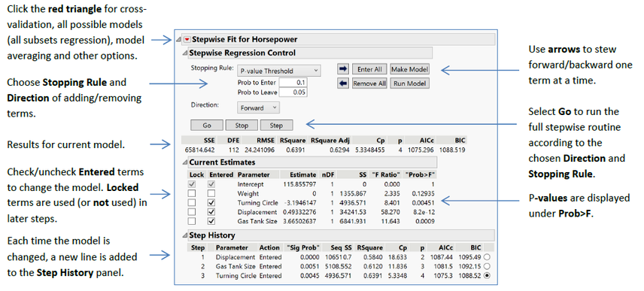Select the step 1 Displacement radio button
This screenshot has width=644, height=291.
pyautogui.click(x=488, y=257)
